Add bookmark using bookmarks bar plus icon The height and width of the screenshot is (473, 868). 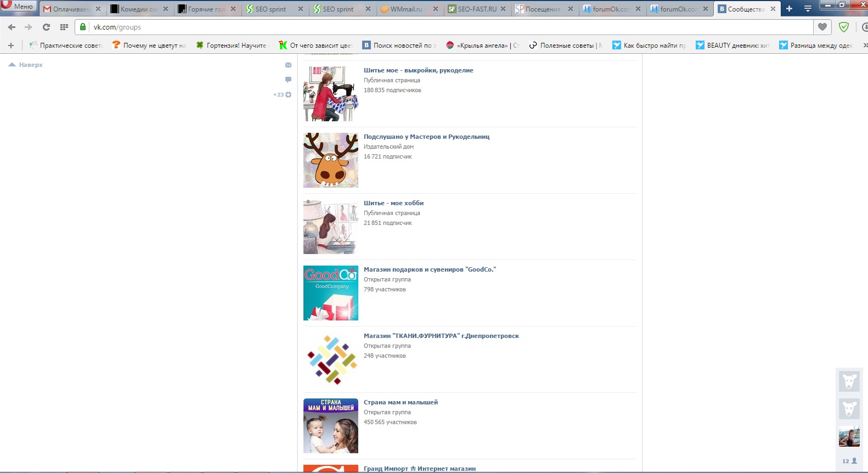11,46
